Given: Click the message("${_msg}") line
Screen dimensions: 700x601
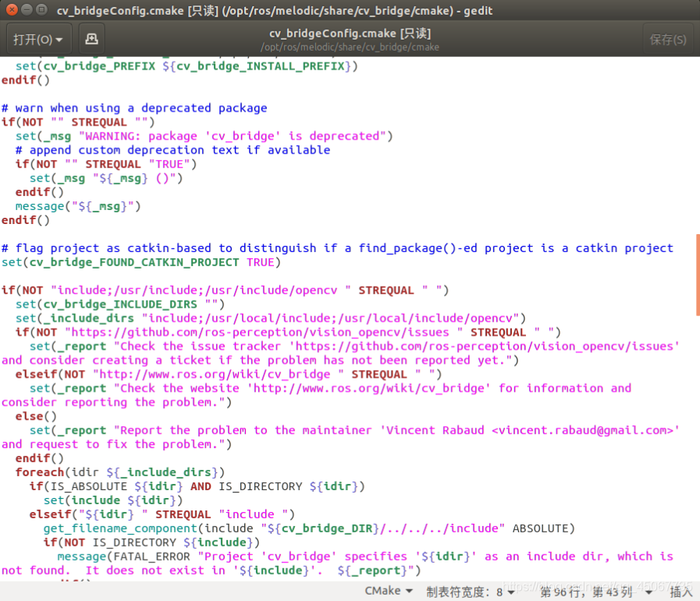Looking at the screenshot, I should (x=78, y=206).
